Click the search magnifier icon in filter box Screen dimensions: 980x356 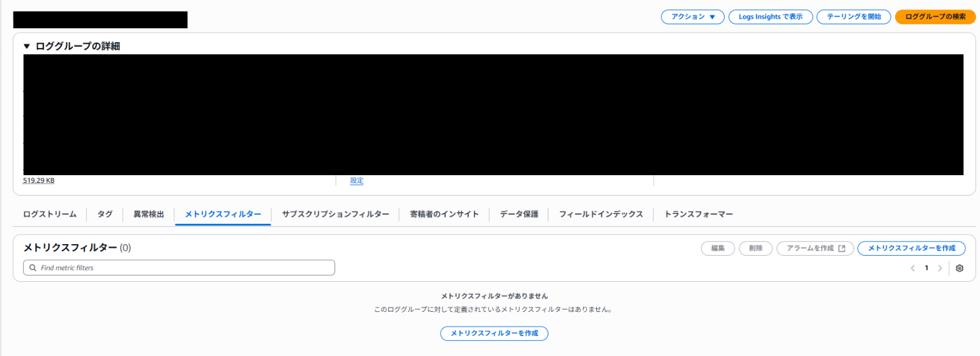tap(32, 268)
